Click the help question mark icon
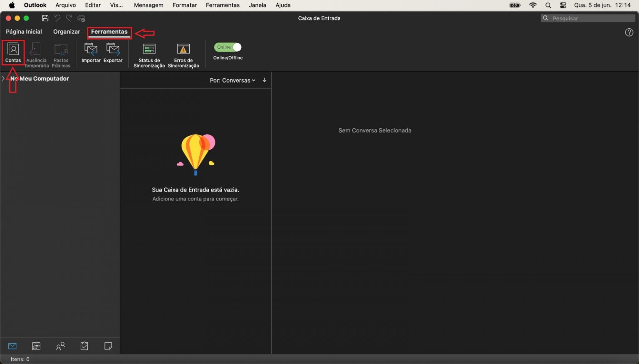 click(629, 32)
